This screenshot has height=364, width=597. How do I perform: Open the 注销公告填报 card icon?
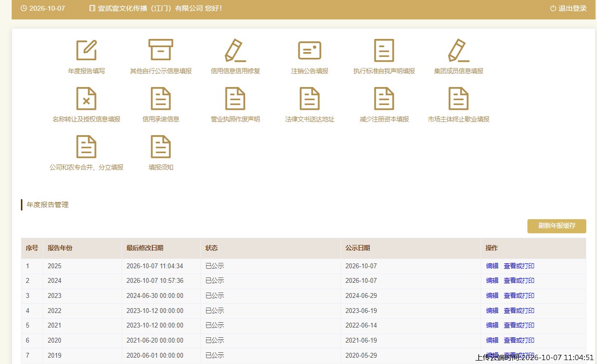[309, 51]
